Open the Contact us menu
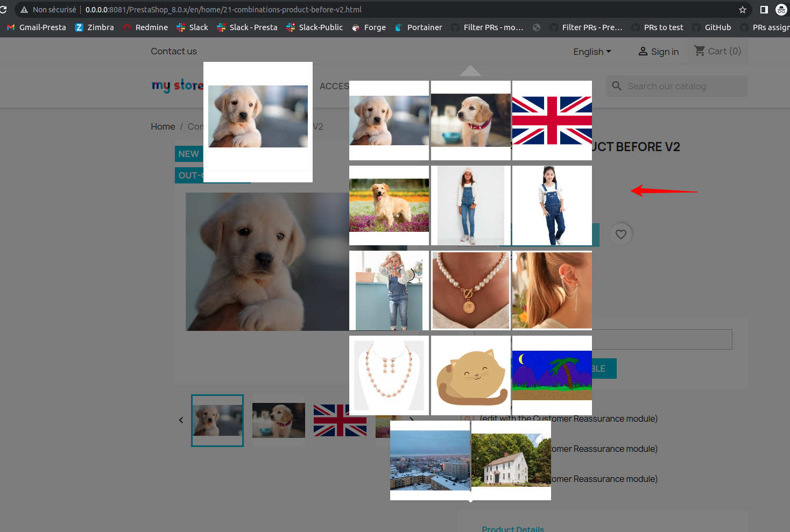790x532 pixels. coord(174,51)
